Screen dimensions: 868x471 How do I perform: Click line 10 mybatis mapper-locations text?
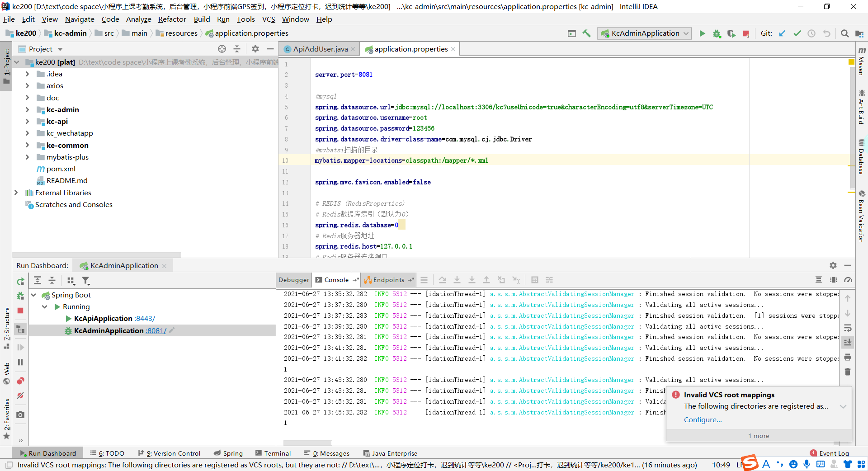(401, 160)
